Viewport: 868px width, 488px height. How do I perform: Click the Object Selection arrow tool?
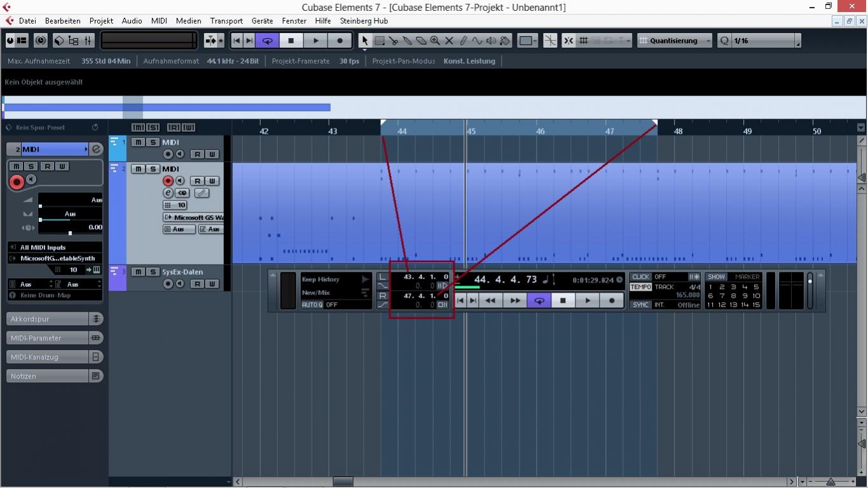point(365,41)
